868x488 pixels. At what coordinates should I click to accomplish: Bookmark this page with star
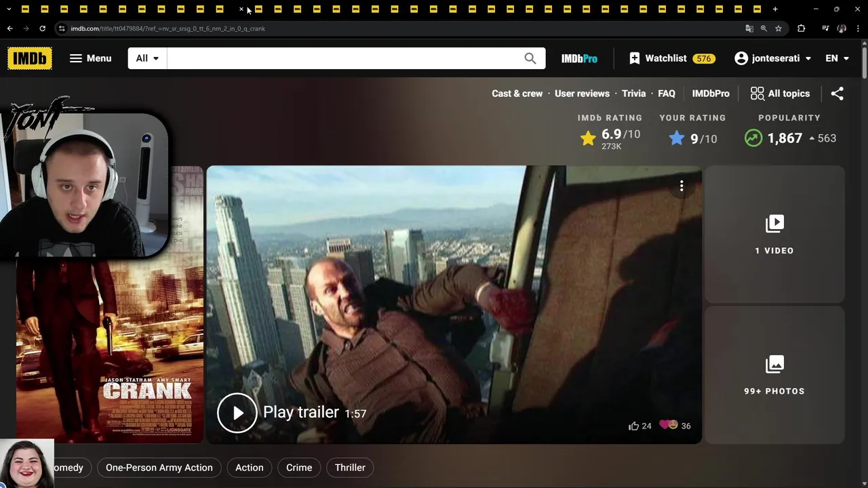[x=778, y=28]
